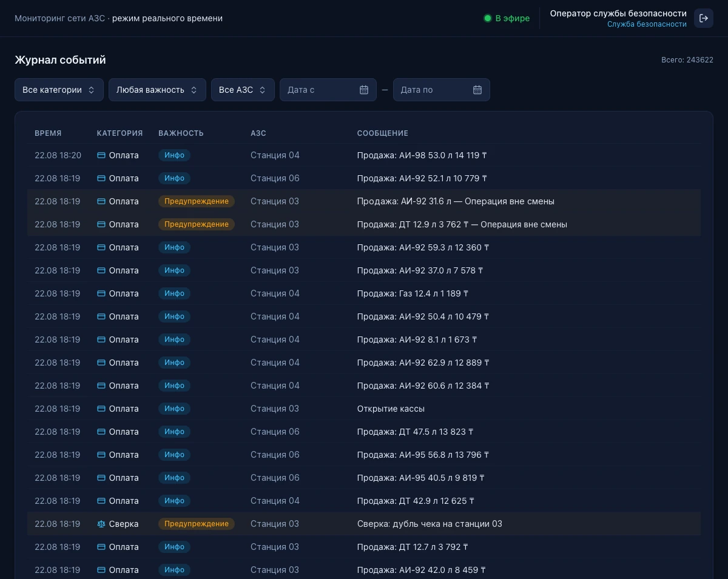The image size is (728, 579).
Task: Click the scales icon beside 'Сверка'
Action: (101, 524)
